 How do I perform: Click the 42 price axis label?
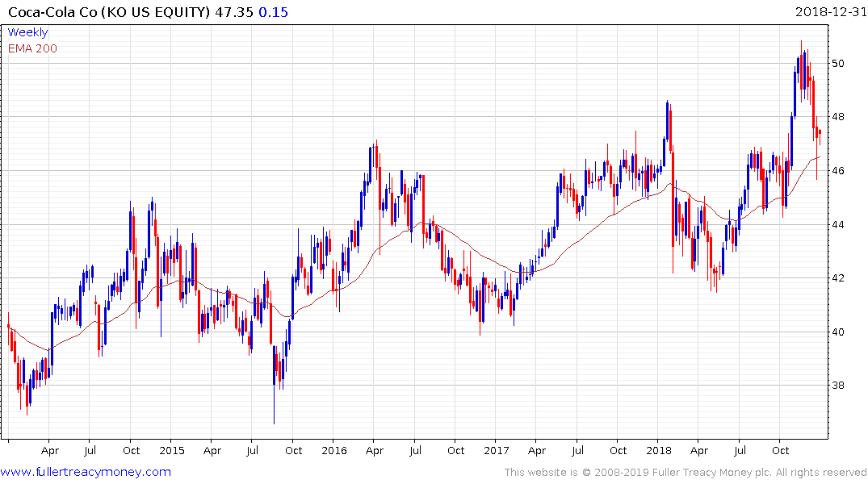click(837, 277)
